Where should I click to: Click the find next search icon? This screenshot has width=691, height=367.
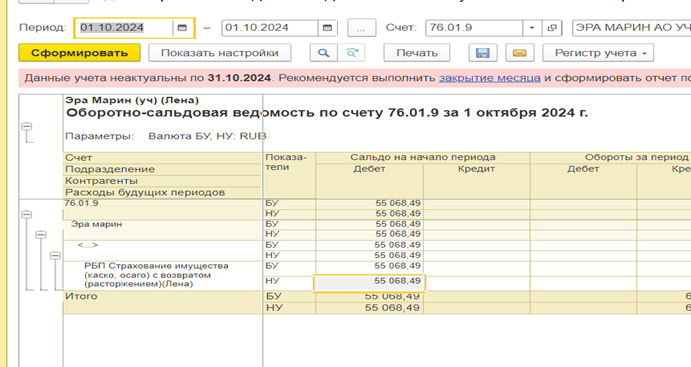[x=351, y=53]
